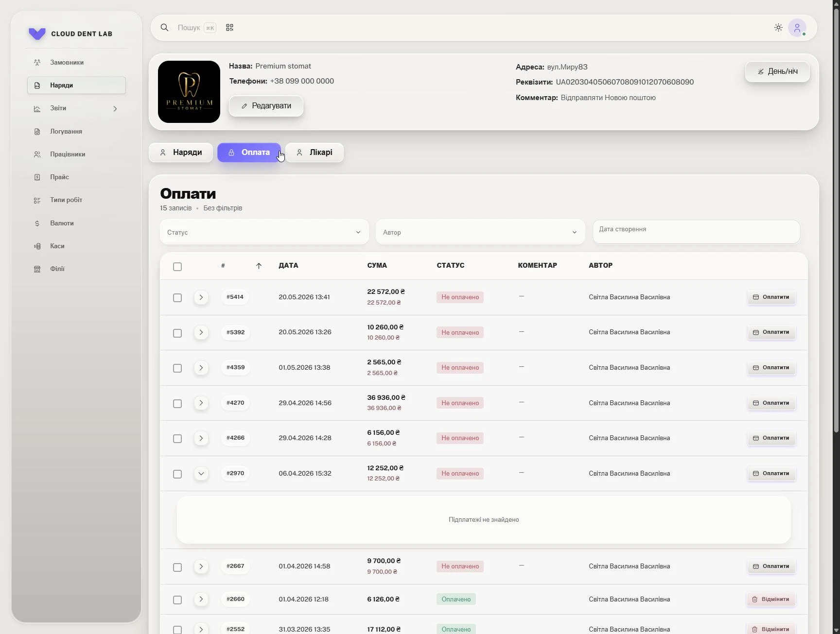Click Оплатити for order #4266
This screenshot has width=840, height=634.
(771, 438)
